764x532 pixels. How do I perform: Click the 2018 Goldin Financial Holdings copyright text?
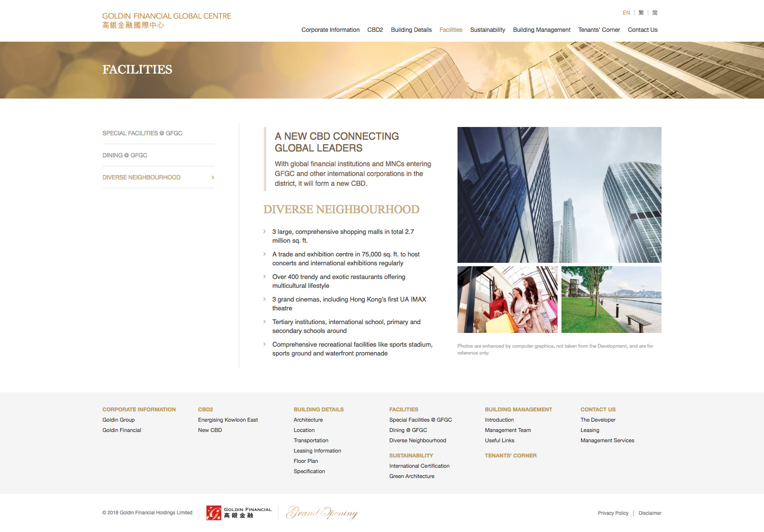[x=147, y=513]
